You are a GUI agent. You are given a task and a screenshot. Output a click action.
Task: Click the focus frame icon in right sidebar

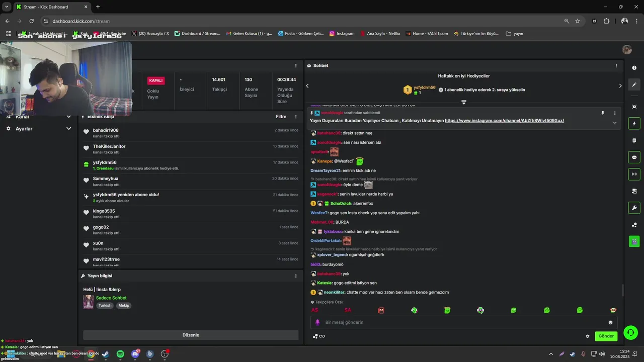(634, 107)
